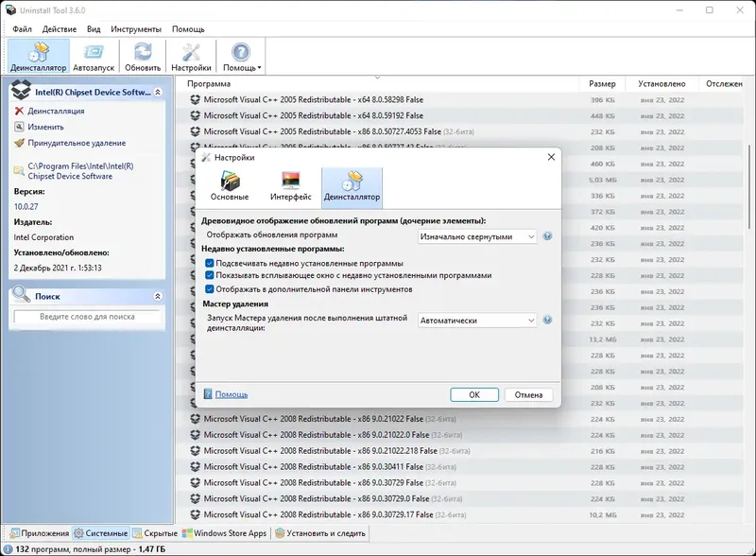Open the Запуск Мастера удаления dropdown

tap(477, 321)
